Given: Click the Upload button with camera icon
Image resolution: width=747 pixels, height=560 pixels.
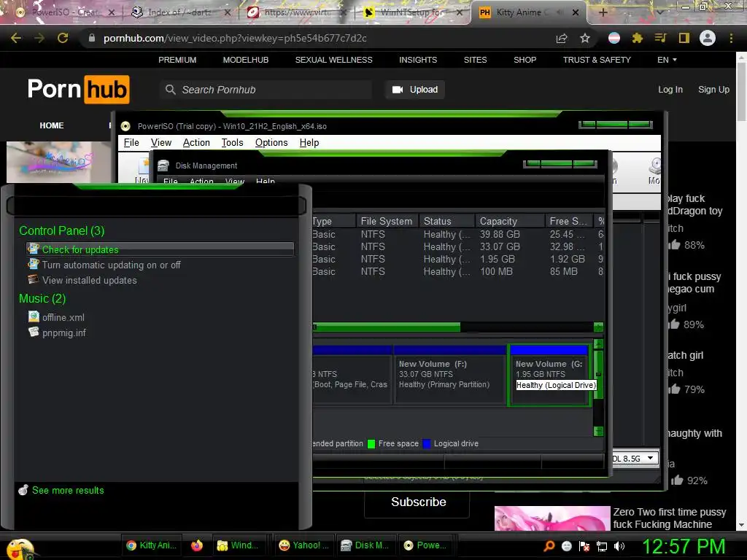Looking at the screenshot, I should click(x=415, y=90).
